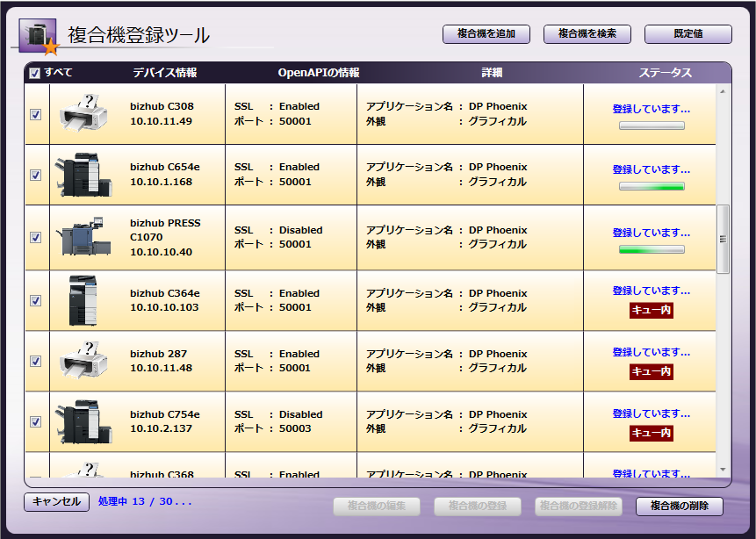The image size is (756, 539).
Task: Click the 複合機登録ツール app logo icon
Action: 39,36
